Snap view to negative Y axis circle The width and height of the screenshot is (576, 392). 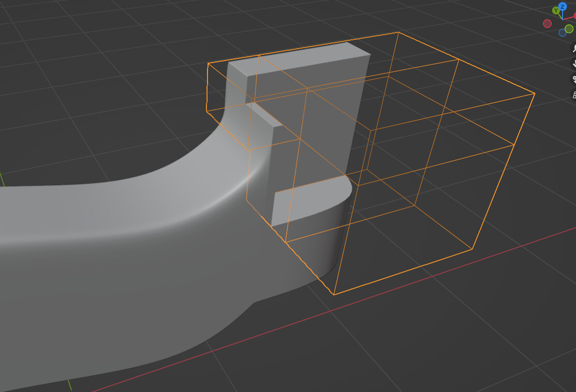tap(569, 28)
